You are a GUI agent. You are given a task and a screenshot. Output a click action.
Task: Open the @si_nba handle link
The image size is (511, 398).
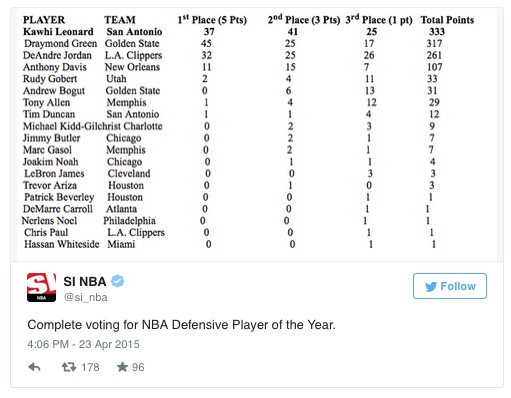click(86, 297)
